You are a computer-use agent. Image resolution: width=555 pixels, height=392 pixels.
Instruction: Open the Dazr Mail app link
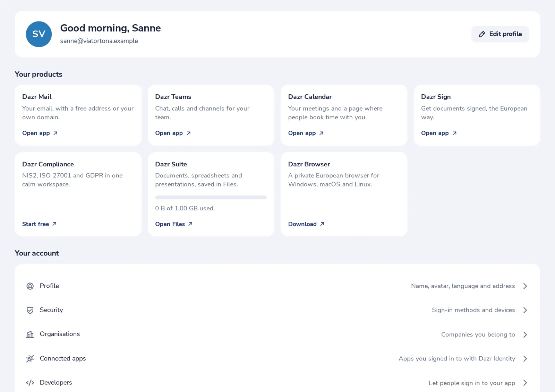[x=40, y=133]
